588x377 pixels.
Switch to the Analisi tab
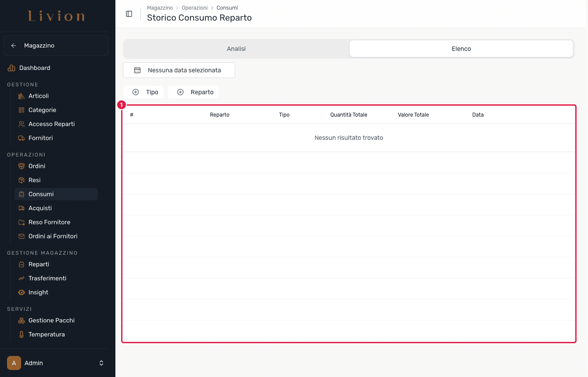(236, 49)
